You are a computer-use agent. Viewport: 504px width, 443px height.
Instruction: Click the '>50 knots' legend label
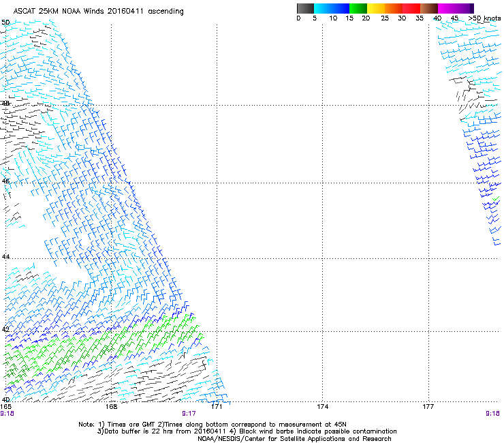pos(484,18)
